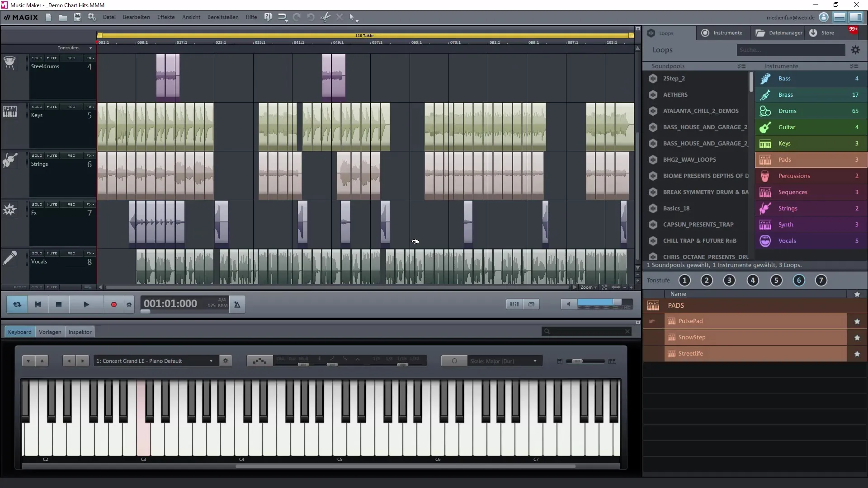Viewport: 868px width, 488px height.
Task: Open the Effekte menu
Action: [166, 17]
